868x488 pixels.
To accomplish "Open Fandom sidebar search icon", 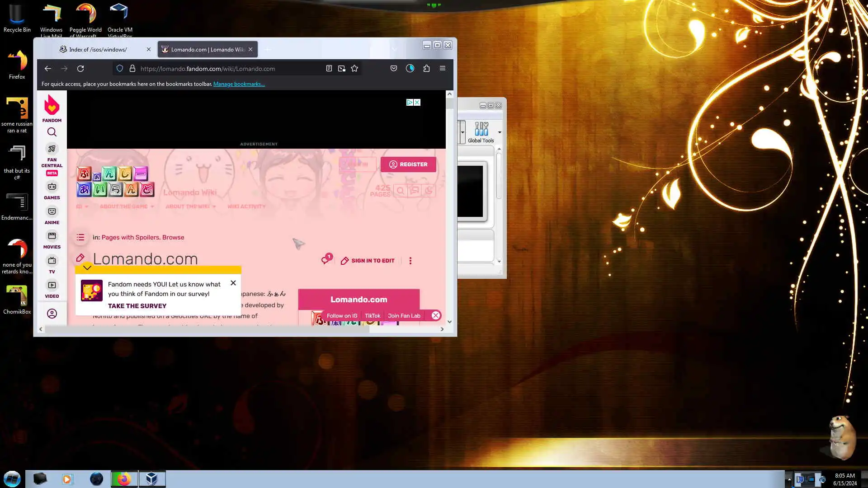I will pos(52,132).
